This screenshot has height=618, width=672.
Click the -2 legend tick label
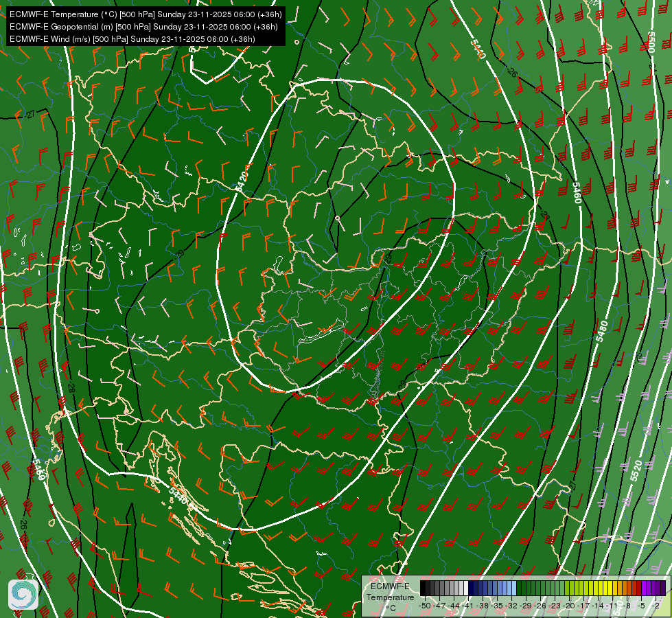pos(656,606)
